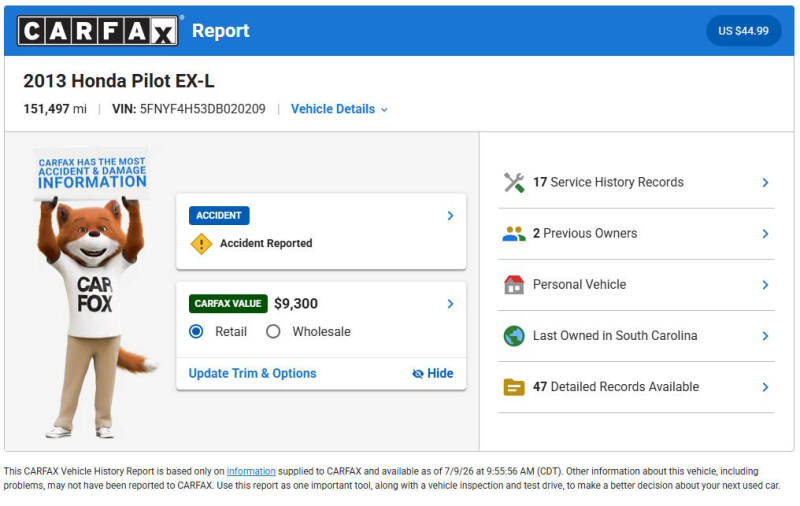Click the yellow accident warning diamond icon
The width and height of the screenshot is (800, 506).
pyautogui.click(x=202, y=244)
